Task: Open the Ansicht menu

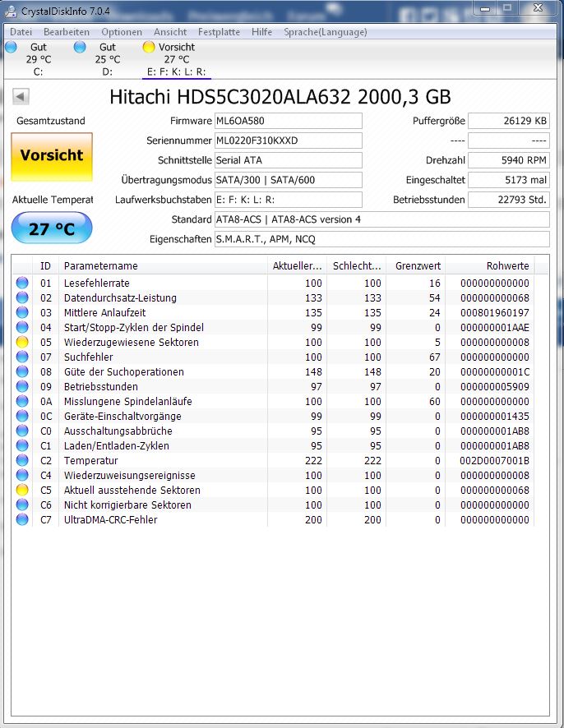Action: pyautogui.click(x=170, y=32)
